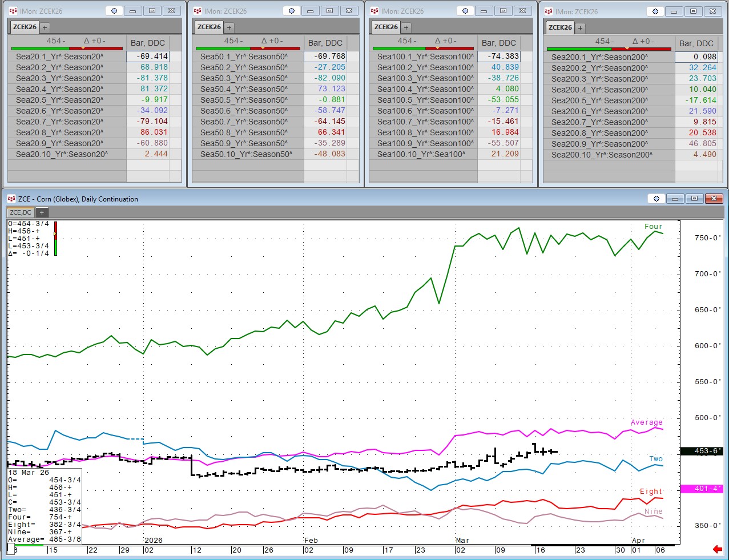This screenshot has height=560, width=729.
Task: Click red-green price range bar in chart corner
Action: (55, 238)
